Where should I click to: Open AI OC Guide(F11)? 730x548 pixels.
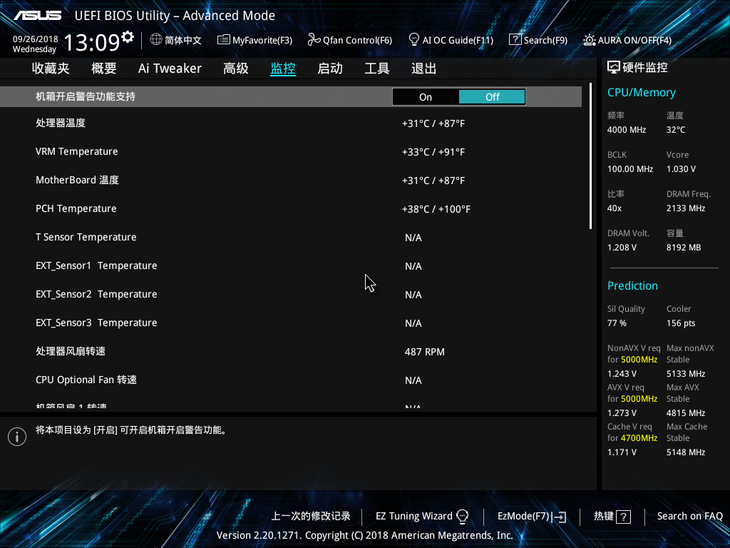(x=451, y=40)
